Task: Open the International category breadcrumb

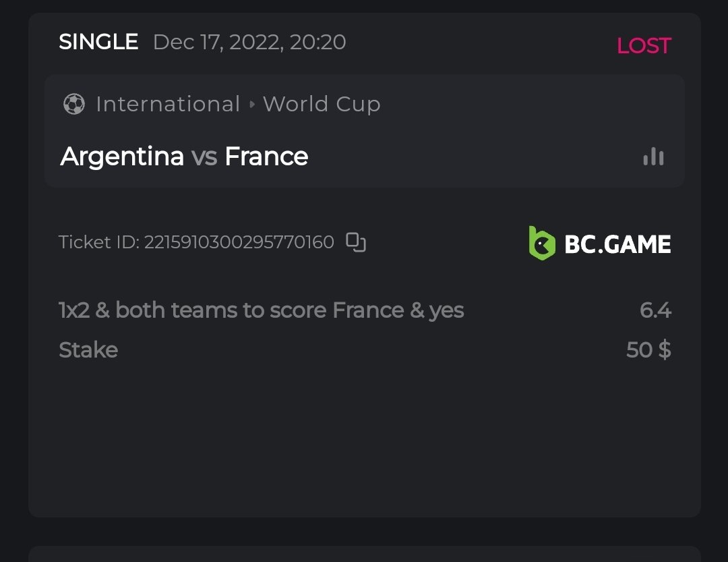Action: [x=168, y=104]
